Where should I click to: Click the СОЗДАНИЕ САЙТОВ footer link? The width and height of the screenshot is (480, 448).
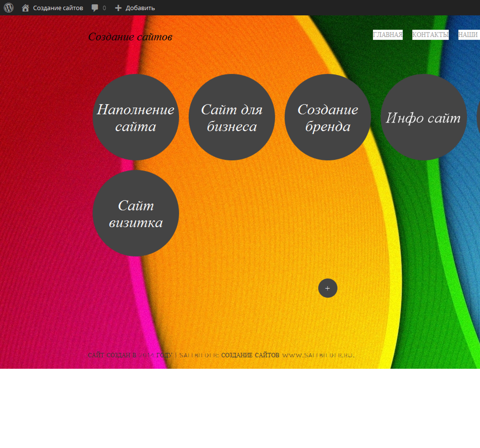[x=250, y=355]
